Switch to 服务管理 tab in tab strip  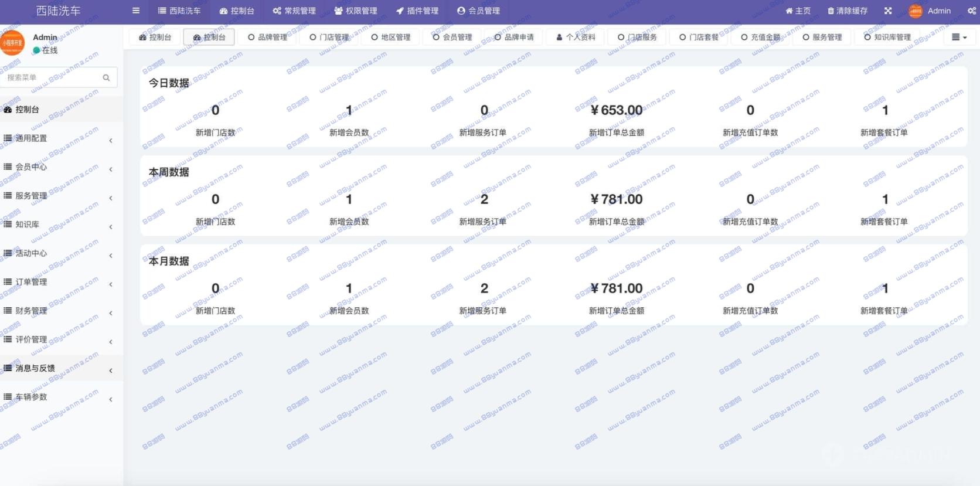(822, 37)
